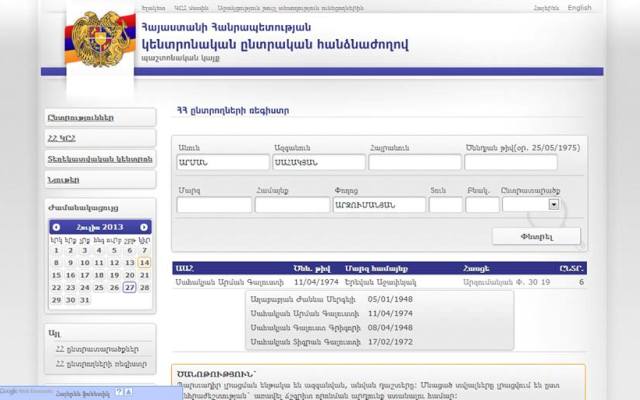Click the street field containing ԱՐԶՈՒՄԱՆՅԱՆ
The height and width of the screenshot is (400, 640).
[x=378, y=204]
